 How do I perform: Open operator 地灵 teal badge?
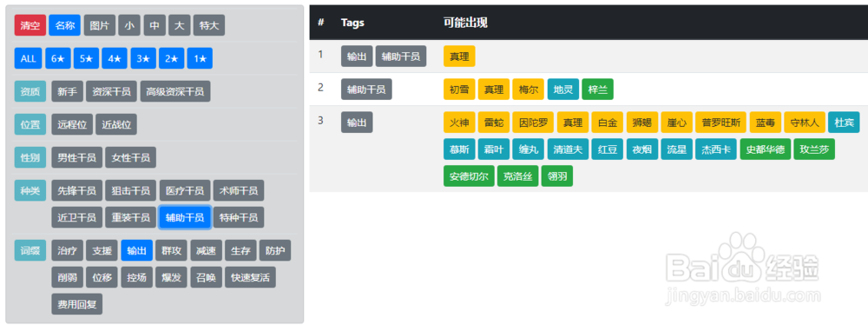[563, 90]
